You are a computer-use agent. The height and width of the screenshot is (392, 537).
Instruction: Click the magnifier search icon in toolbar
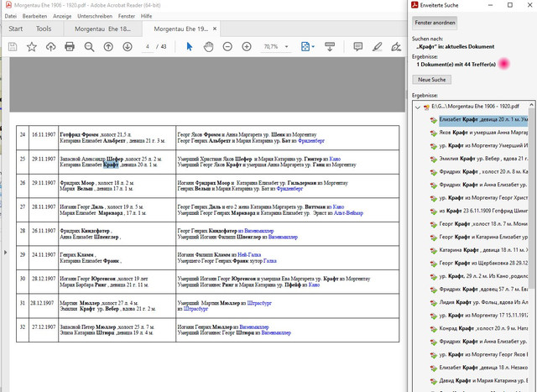click(89, 47)
